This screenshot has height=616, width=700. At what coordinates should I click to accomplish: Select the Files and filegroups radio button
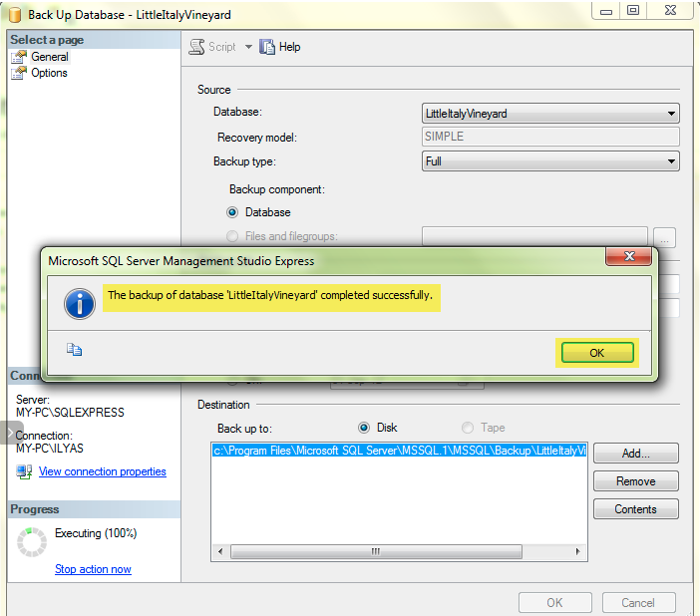coord(232,236)
